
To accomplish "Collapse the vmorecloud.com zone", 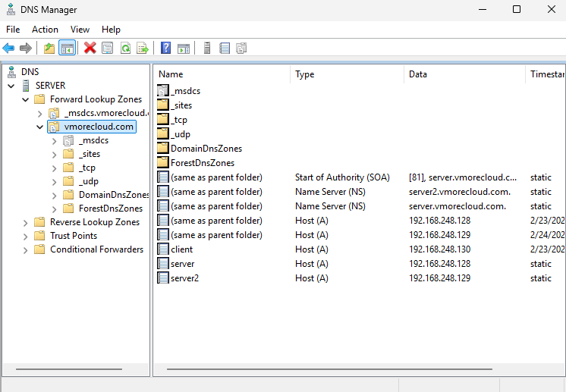I will point(39,127).
